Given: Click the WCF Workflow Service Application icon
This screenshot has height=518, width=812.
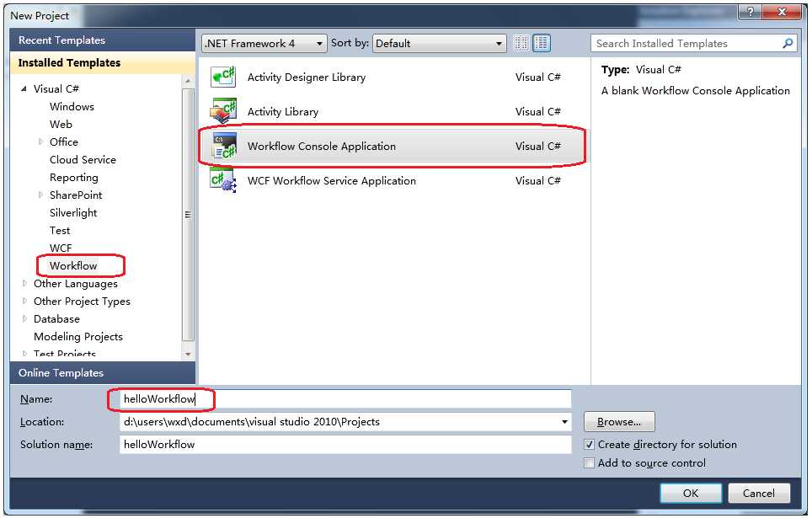Looking at the screenshot, I should pyautogui.click(x=223, y=181).
